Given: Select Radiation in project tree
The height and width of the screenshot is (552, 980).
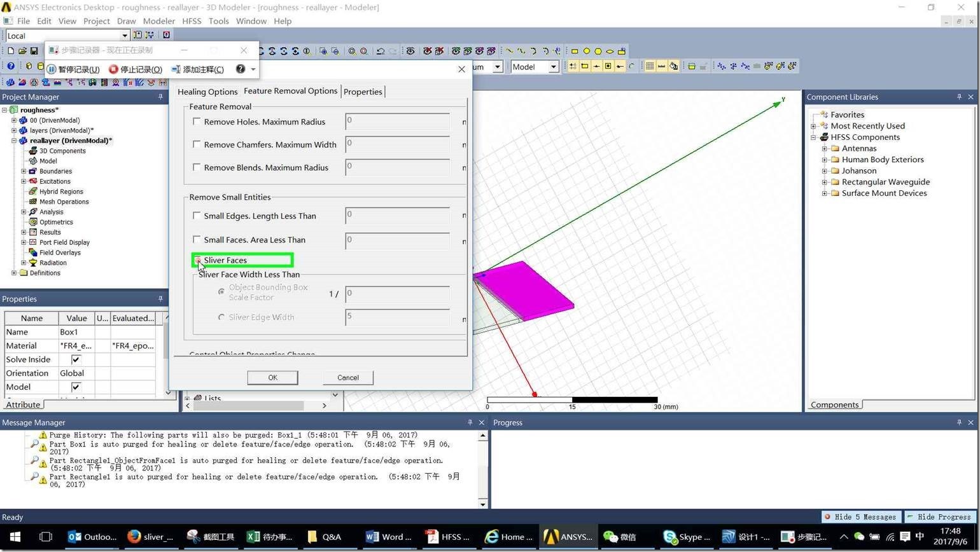Looking at the screenshot, I should (x=53, y=263).
